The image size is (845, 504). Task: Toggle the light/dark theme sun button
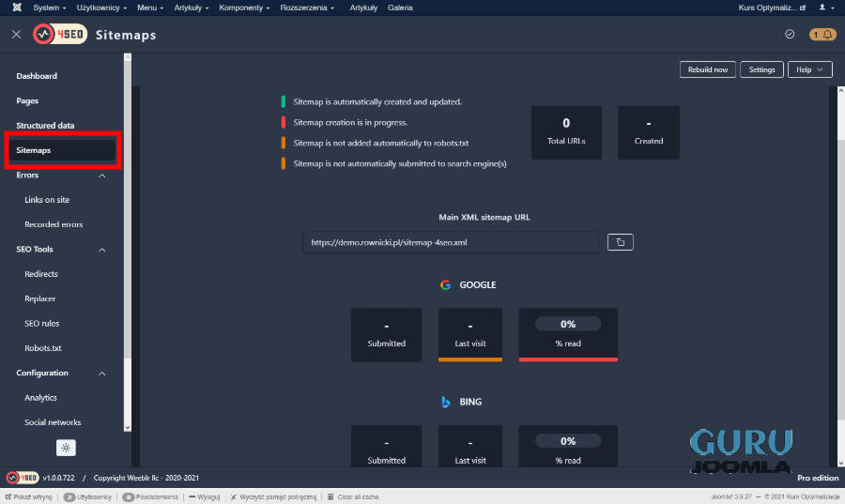(66, 448)
